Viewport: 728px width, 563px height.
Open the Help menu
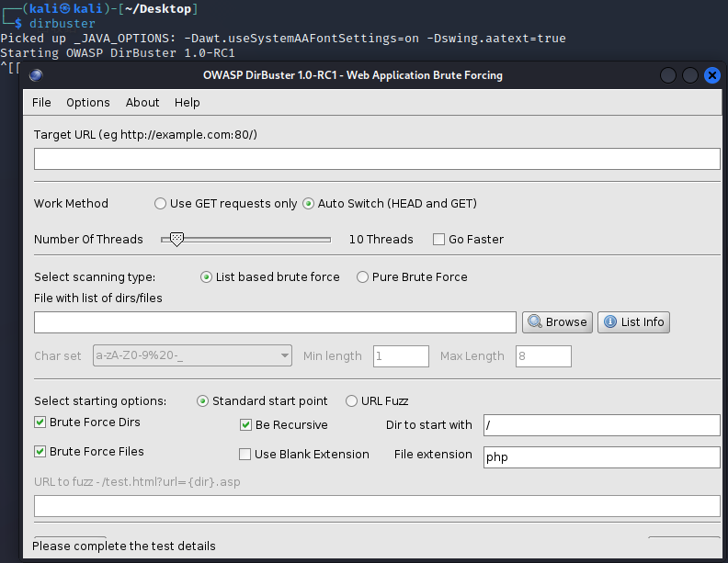click(x=188, y=103)
